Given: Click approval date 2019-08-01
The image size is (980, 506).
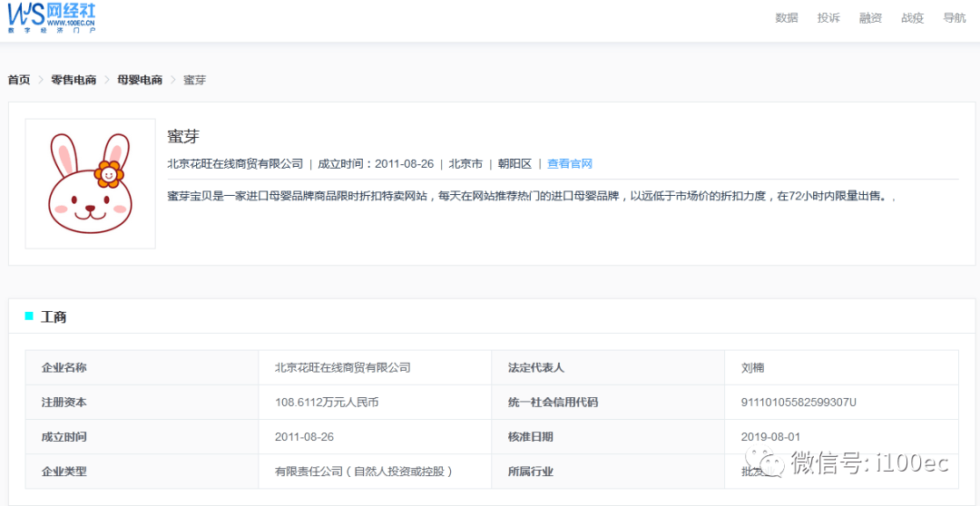Looking at the screenshot, I should tap(770, 437).
